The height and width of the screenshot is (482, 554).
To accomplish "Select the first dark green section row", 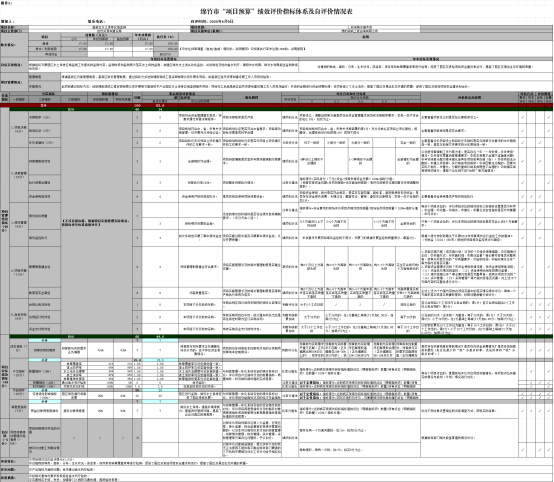I will click(x=281, y=110).
